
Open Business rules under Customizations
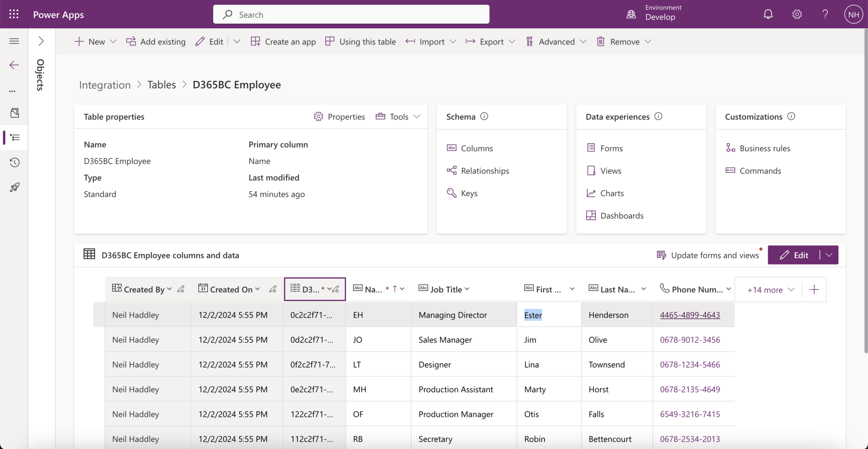click(x=764, y=148)
